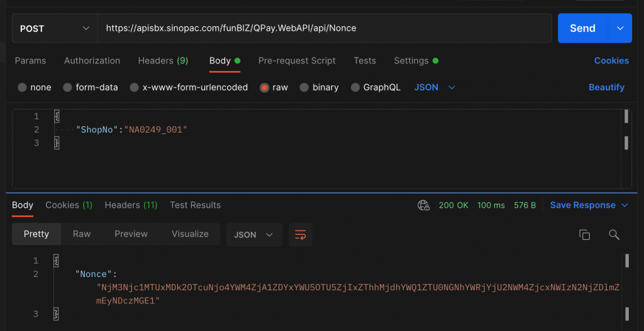
Task: Open the request Settings tab
Action: point(416,61)
